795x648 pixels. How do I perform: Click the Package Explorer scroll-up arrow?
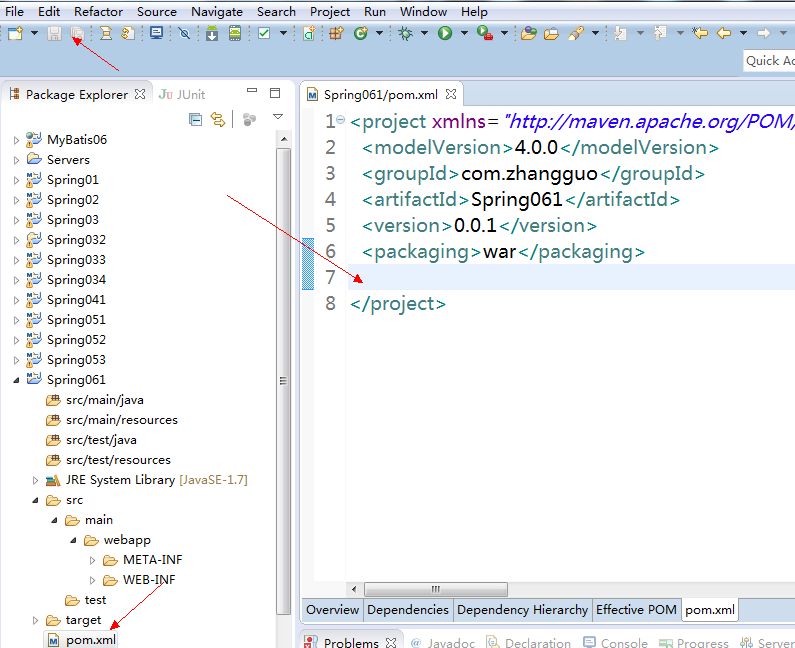pos(284,139)
